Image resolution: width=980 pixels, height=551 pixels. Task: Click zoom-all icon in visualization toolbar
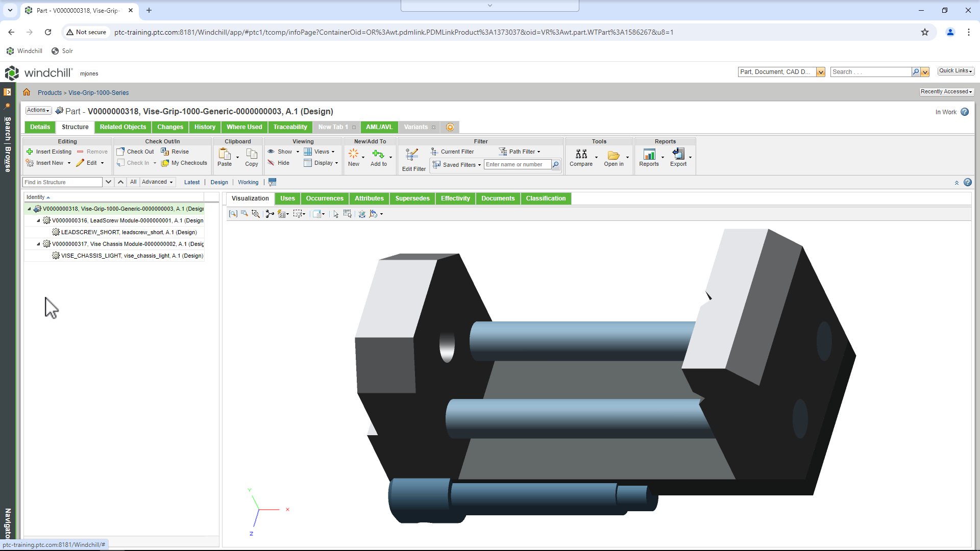[x=233, y=214]
